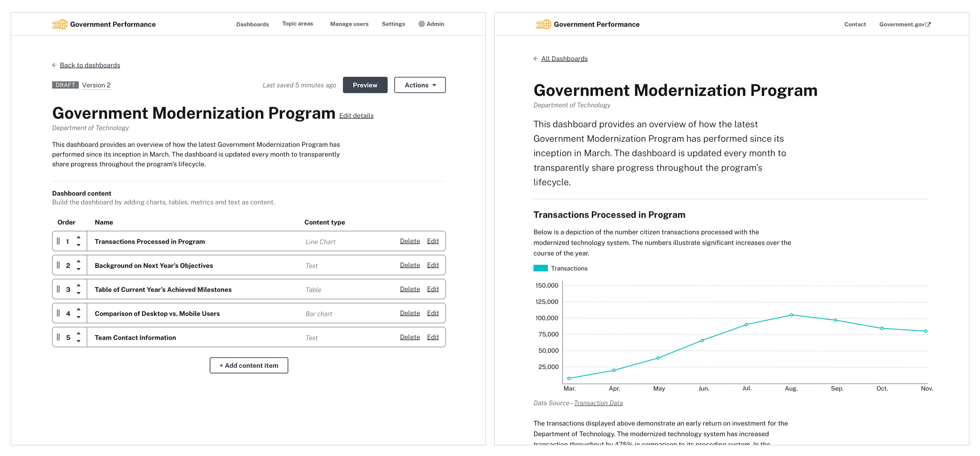
Task: Click the teal Transactions legend swatch
Action: tap(540, 268)
